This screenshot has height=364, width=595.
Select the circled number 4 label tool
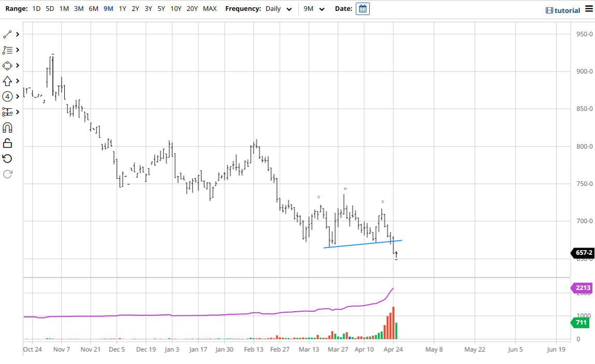(7, 97)
